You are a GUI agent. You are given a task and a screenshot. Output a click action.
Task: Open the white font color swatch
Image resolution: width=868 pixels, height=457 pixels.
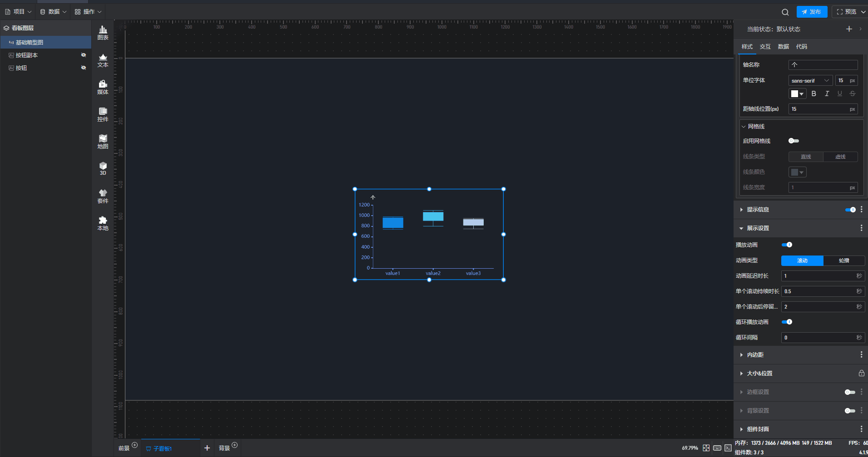point(797,93)
